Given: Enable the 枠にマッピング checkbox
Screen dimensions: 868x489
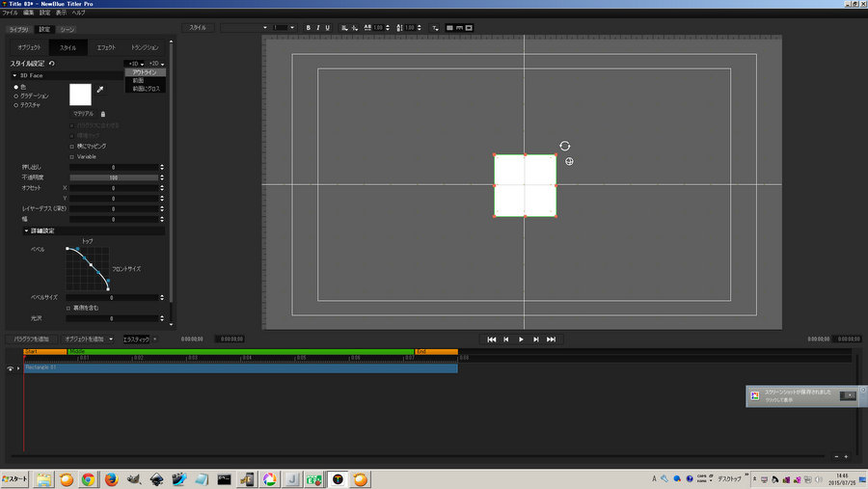Looking at the screenshot, I should coord(71,147).
